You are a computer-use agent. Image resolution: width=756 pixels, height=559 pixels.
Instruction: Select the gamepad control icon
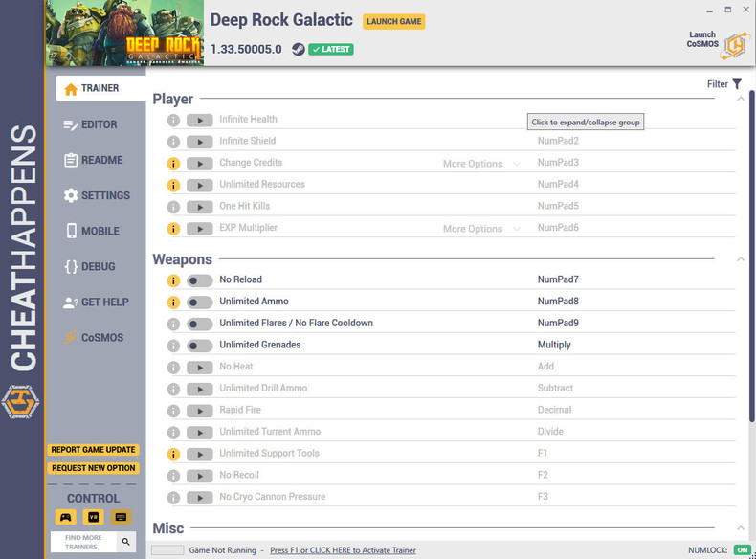pos(66,517)
